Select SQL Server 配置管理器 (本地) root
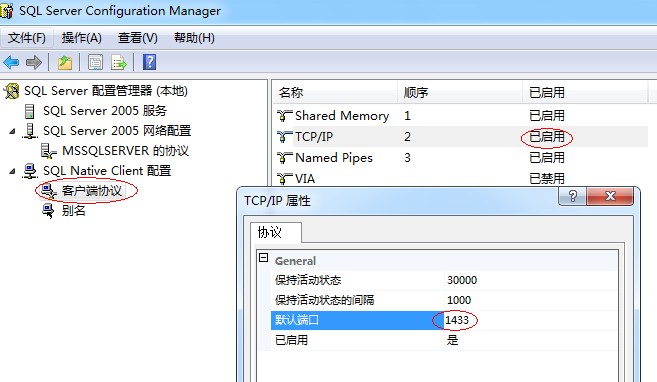 pyautogui.click(x=106, y=91)
